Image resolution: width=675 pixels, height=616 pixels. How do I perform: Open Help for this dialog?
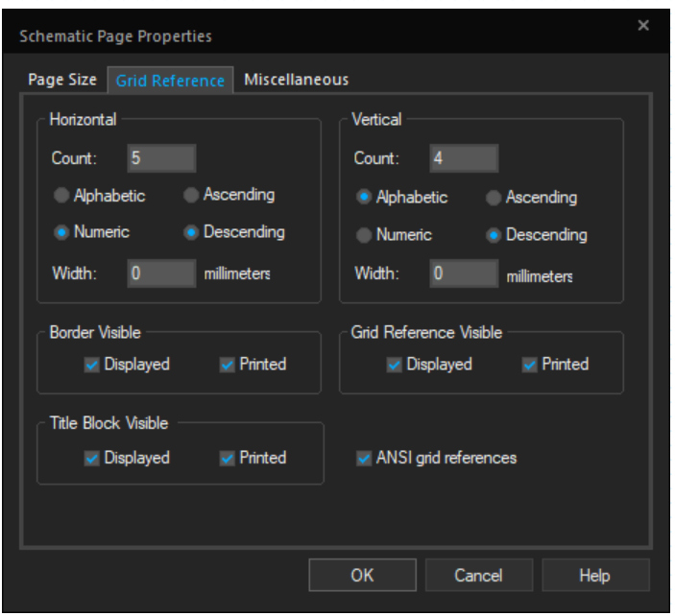(x=594, y=576)
